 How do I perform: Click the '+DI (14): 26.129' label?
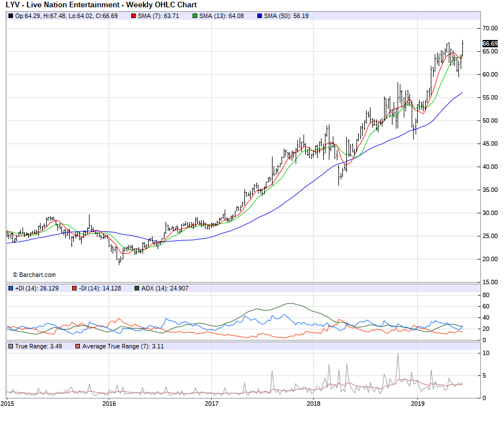(37, 288)
